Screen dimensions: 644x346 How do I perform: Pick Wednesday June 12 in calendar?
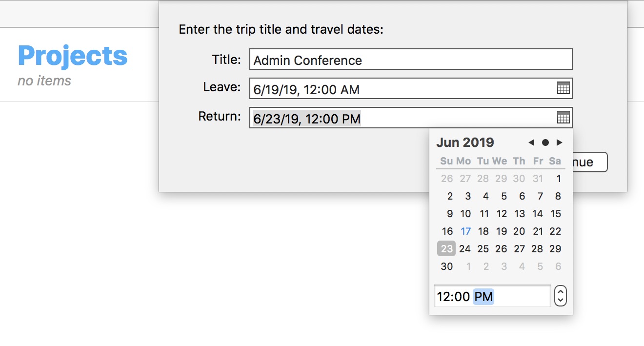(502, 214)
